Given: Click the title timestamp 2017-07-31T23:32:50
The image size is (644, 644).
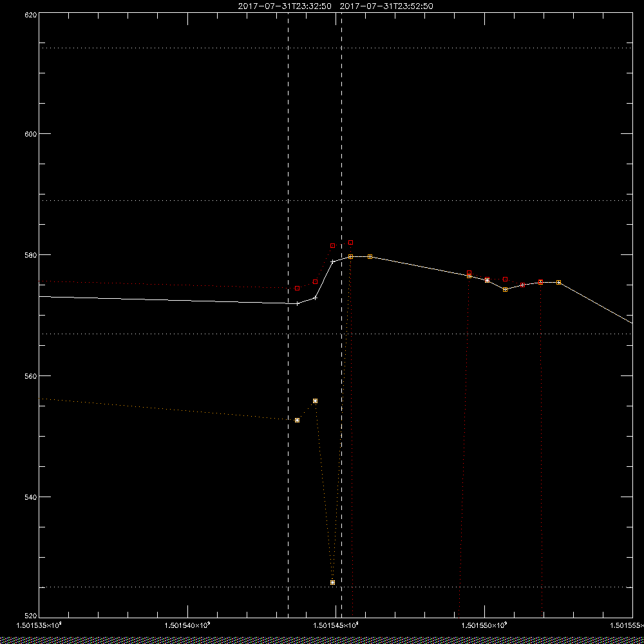Looking at the screenshot, I should pyautogui.click(x=285, y=6).
